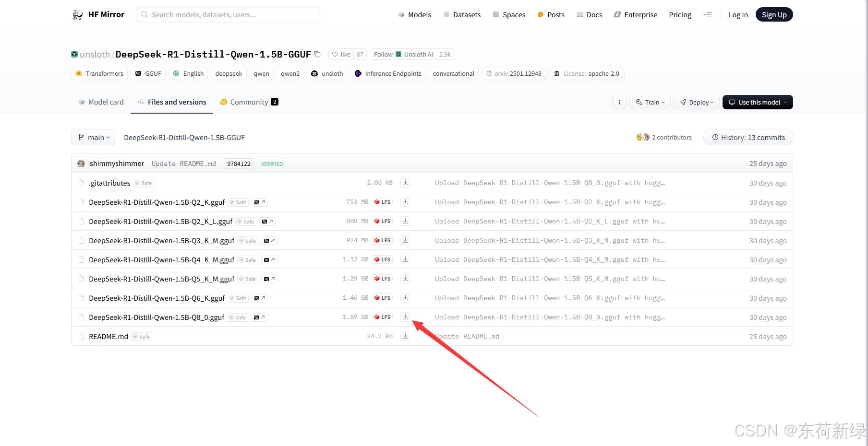
Task: Open GGUF viewer for Q4_K_M.gguf
Action: click(x=269, y=260)
